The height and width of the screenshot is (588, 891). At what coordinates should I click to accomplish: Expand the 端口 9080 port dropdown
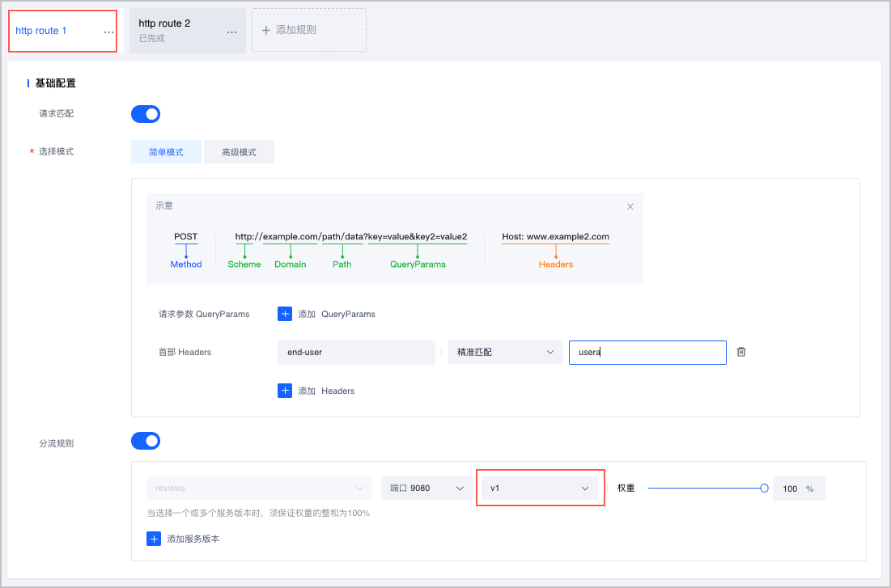[426, 489]
